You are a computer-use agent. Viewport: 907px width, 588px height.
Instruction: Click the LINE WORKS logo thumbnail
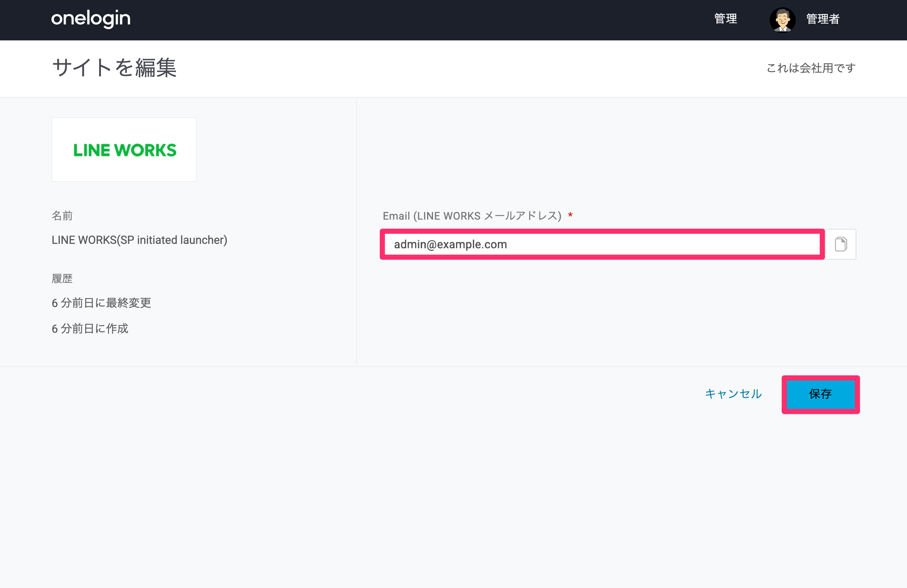pyautogui.click(x=124, y=149)
